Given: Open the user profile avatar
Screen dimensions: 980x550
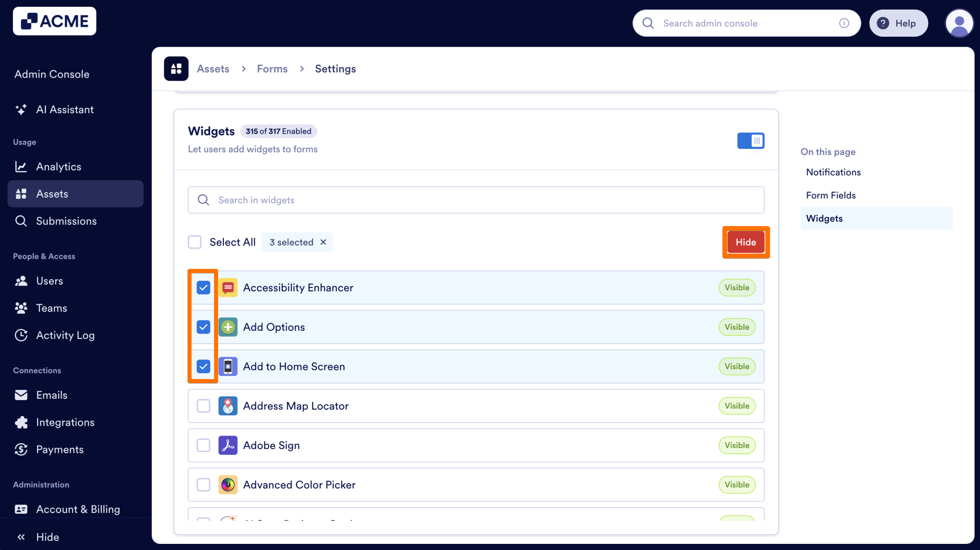Looking at the screenshot, I should point(959,23).
